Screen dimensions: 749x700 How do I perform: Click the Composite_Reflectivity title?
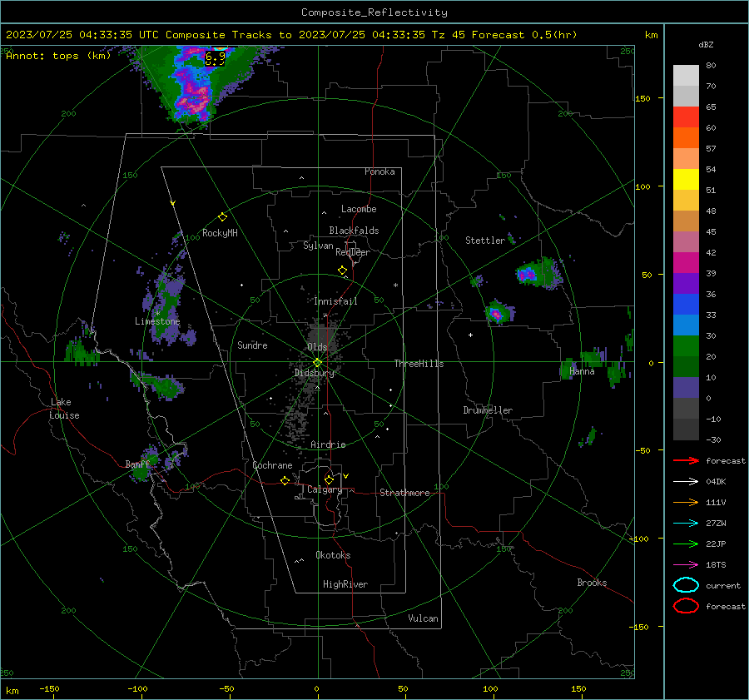click(374, 12)
